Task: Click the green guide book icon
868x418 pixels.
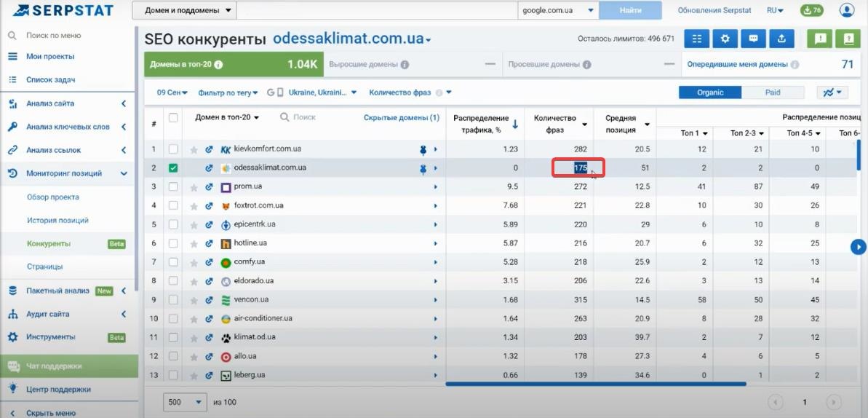Action: coord(848,39)
